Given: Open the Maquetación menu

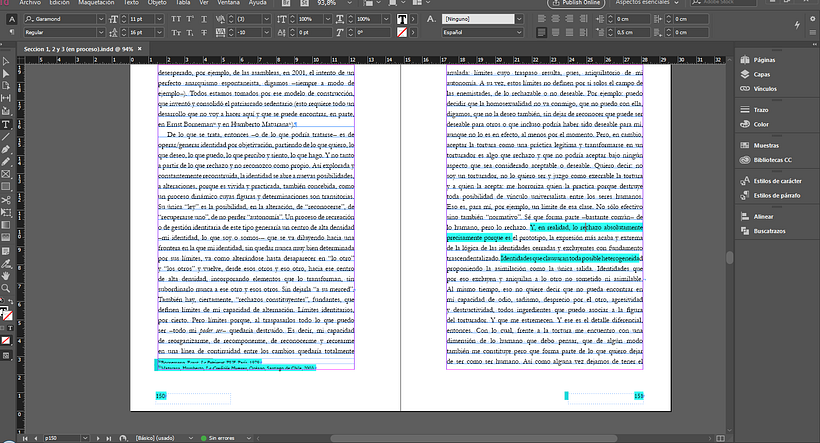Looking at the screenshot, I should 96,3.
